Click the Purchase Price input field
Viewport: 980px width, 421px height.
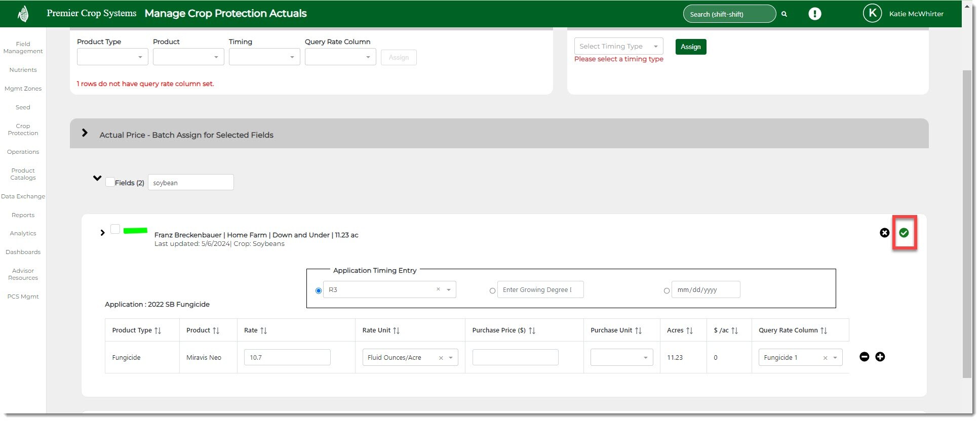[515, 357]
